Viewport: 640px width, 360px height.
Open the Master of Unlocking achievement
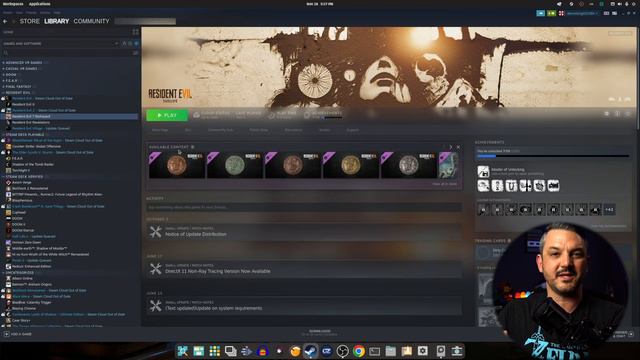pyautogui.click(x=483, y=171)
